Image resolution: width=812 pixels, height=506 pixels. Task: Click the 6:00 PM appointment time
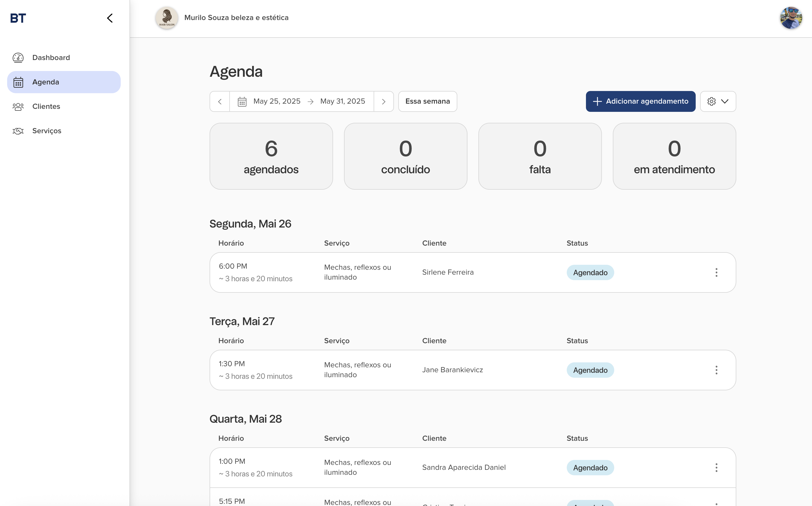pyautogui.click(x=233, y=266)
